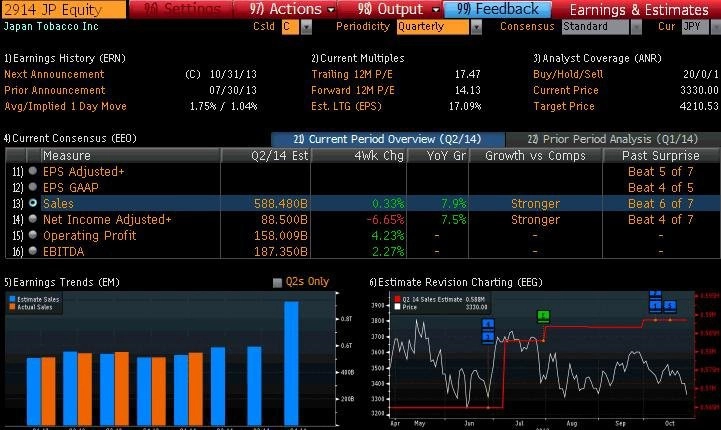Click the Sales estimate 588.480B
This screenshot has width=721, height=430.
coord(280,203)
